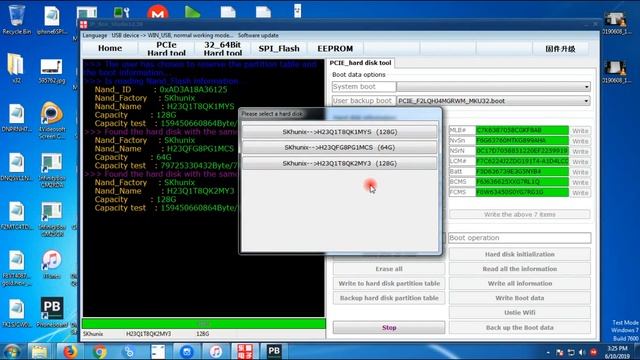Click Back up the Boot data button

pyautogui.click(x=520, y=328)
